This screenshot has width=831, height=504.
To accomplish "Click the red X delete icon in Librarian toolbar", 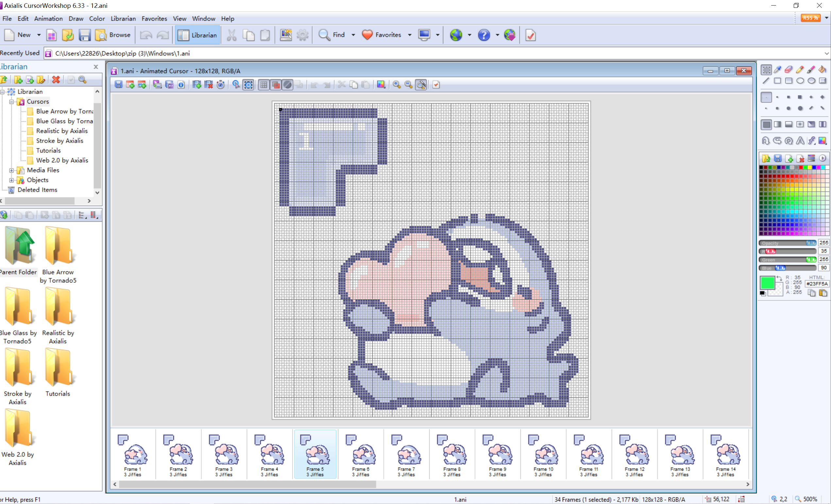I will [56, 79].
